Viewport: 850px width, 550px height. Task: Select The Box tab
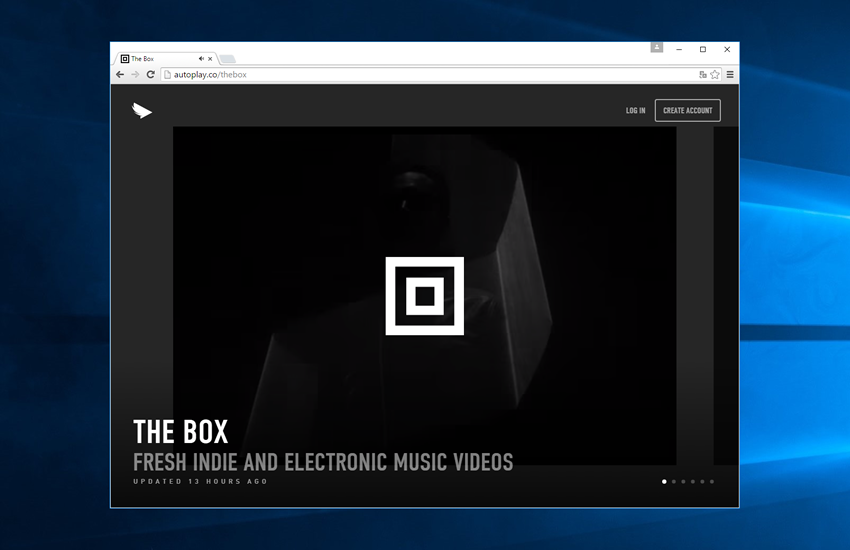165,59
